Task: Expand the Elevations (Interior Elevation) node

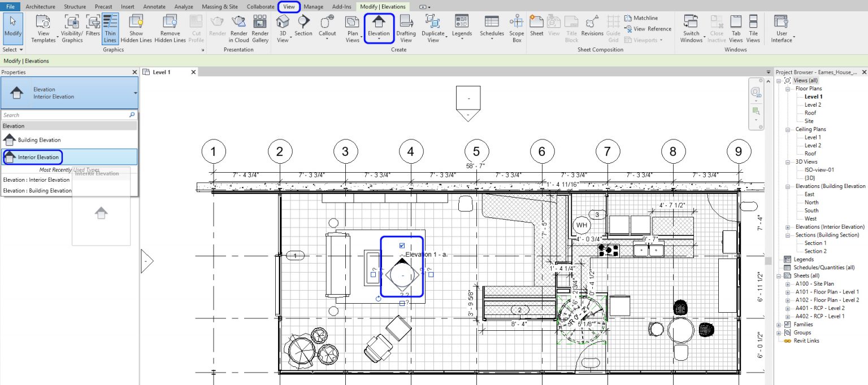Action: coord(789,227)
